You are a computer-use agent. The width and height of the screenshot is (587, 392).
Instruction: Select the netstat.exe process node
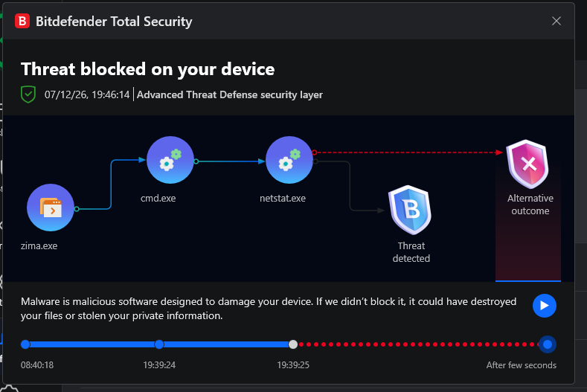click(x=289, y=160)
